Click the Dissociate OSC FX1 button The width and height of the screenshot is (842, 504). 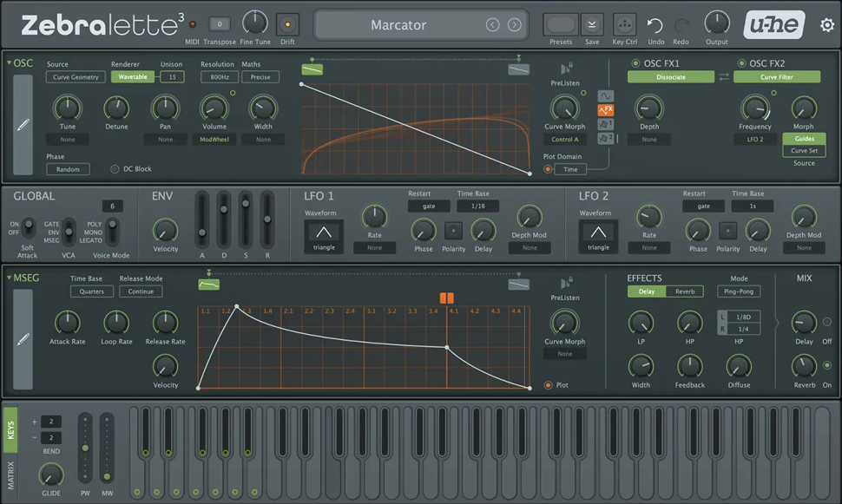(x=671, y=77)
